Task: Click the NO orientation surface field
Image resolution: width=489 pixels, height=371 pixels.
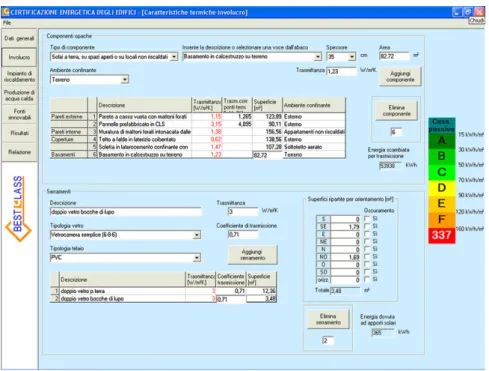Action: [345, 257]
